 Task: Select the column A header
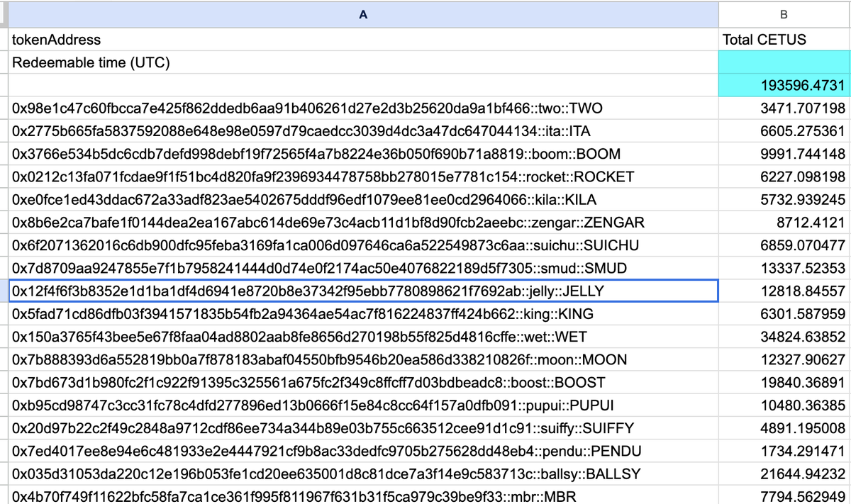tap(363, 14)
